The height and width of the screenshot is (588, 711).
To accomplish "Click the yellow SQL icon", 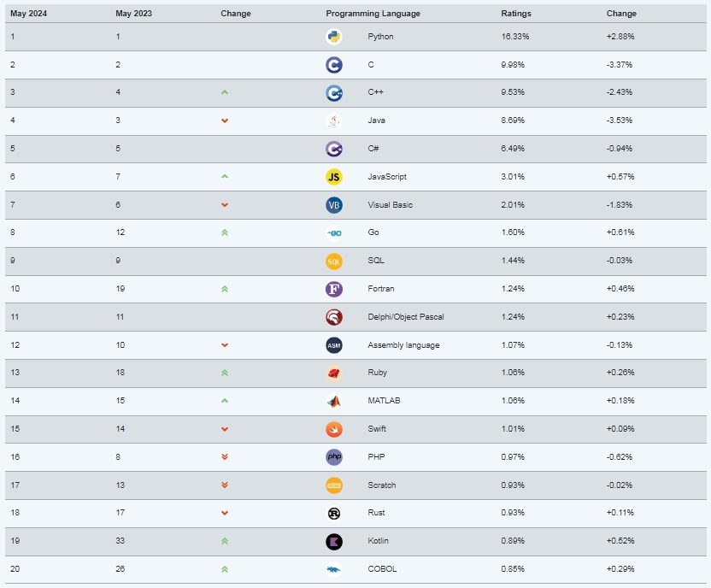I will pyautogui.click(x=334, y=262).
